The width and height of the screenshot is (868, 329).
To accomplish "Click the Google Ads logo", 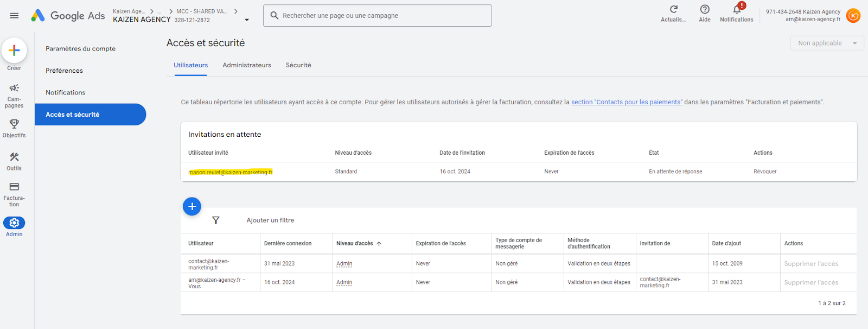I will 68,16.
